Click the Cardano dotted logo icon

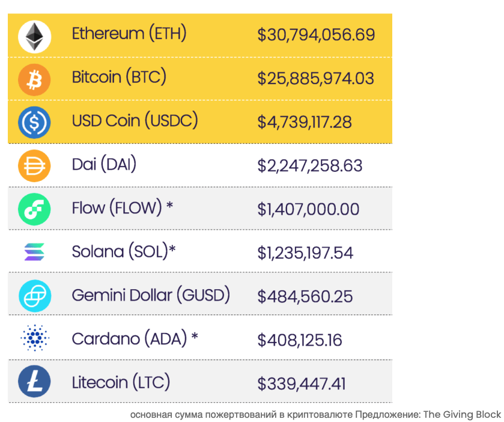click(x=34, y=339)
